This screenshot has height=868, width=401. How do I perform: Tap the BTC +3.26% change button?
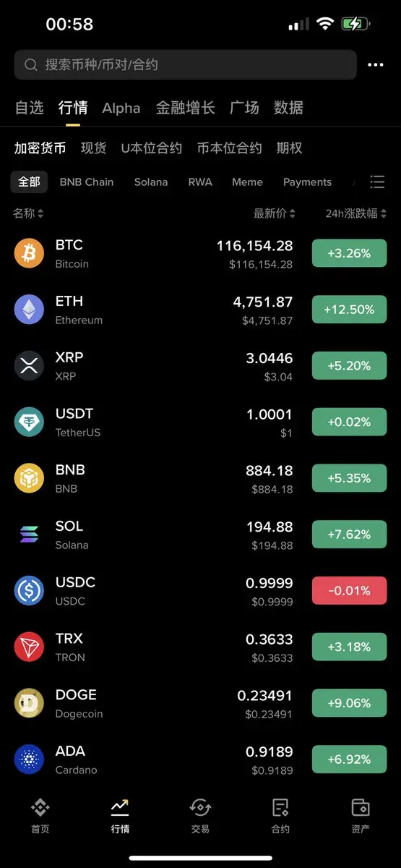(349, 253)
